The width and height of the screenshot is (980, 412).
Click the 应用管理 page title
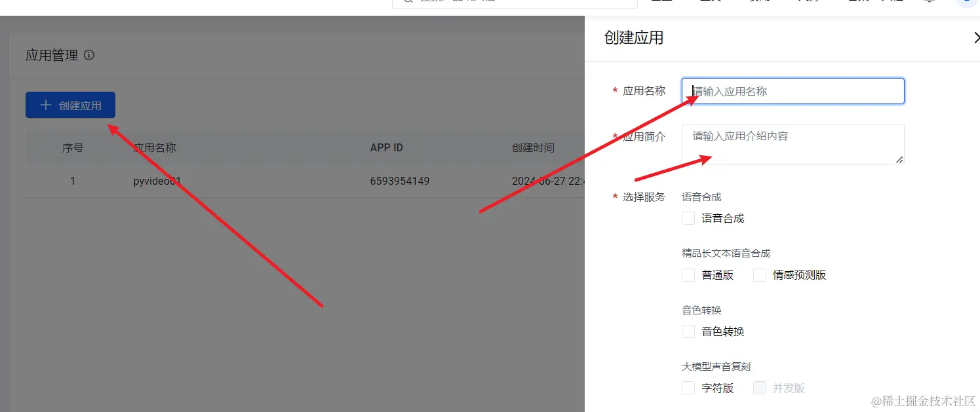pyautogui.click(x=52, y=55)
